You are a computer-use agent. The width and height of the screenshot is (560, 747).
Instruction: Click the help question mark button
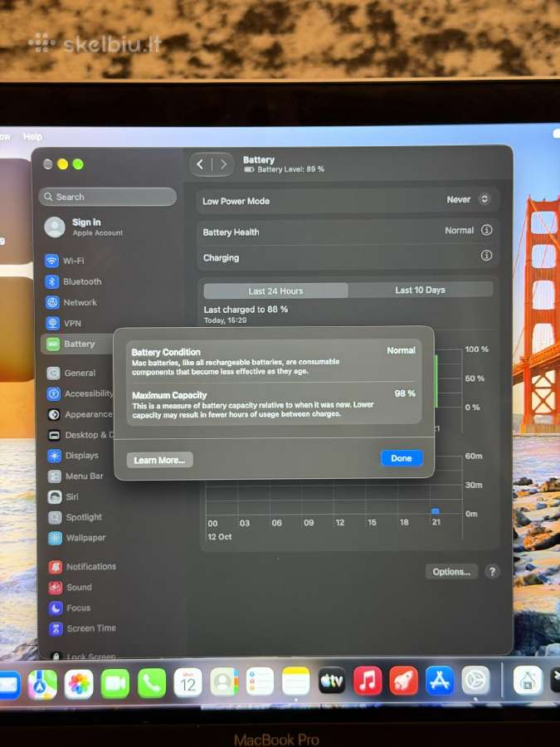[492, 571]
